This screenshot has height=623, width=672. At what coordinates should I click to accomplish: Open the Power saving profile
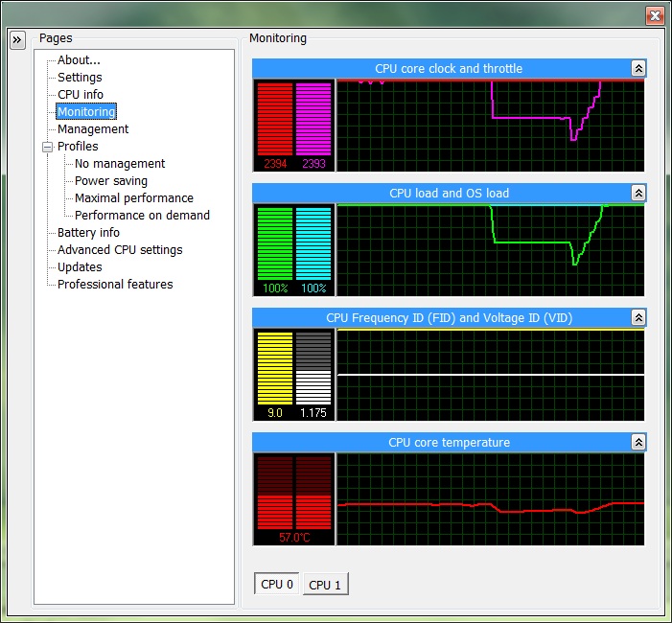coord(111,181)
